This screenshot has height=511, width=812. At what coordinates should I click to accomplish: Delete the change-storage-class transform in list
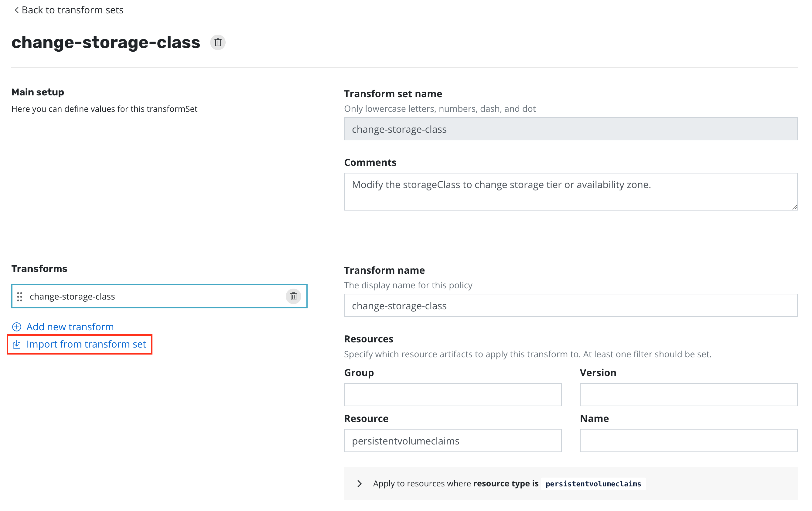(293, 296)
